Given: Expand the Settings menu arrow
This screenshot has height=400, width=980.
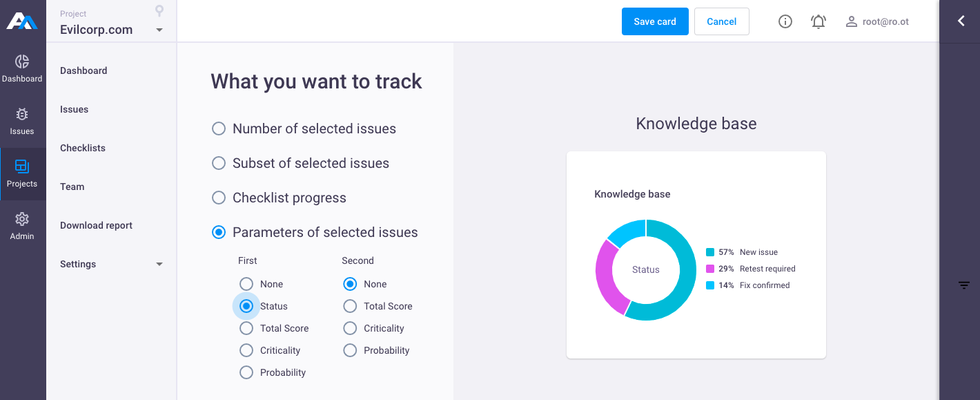Looking at the screenshot, I should point(159,265).
